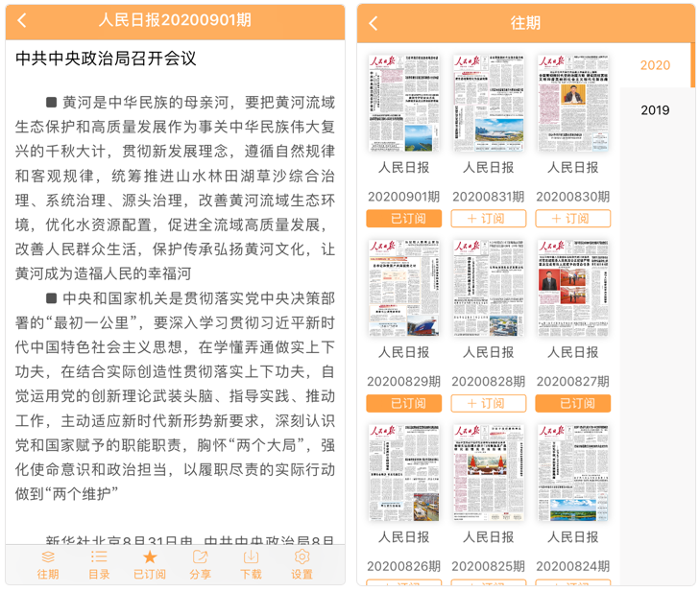The width and height of the screenshot is (700, 592).
Task: Toggle 已订阅 for issue 20200829期
Action: [x=403, y=403]
